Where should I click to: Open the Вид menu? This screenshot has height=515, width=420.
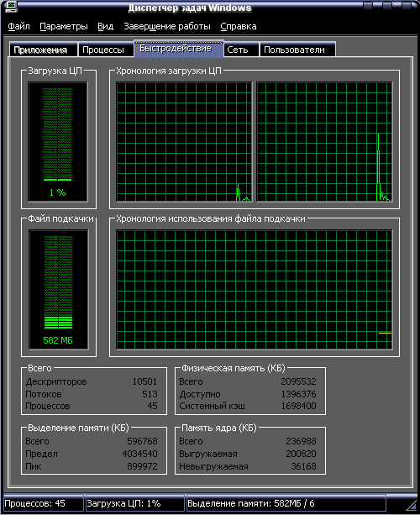tap(105, 26)
